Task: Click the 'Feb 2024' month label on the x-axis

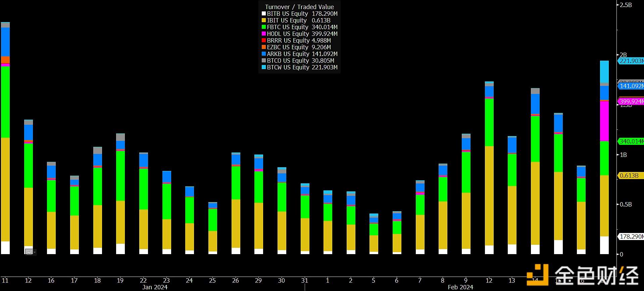Action: click(x=460, y=287)
